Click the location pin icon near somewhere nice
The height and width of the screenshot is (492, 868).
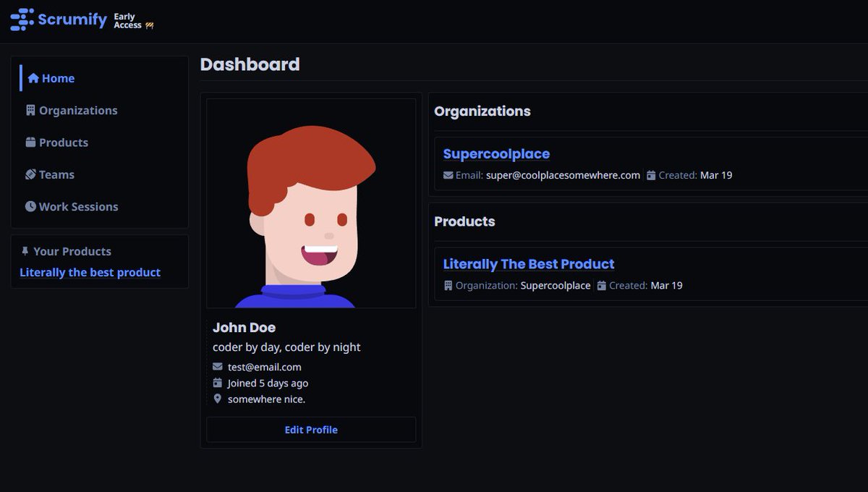[x=218, y=399]
